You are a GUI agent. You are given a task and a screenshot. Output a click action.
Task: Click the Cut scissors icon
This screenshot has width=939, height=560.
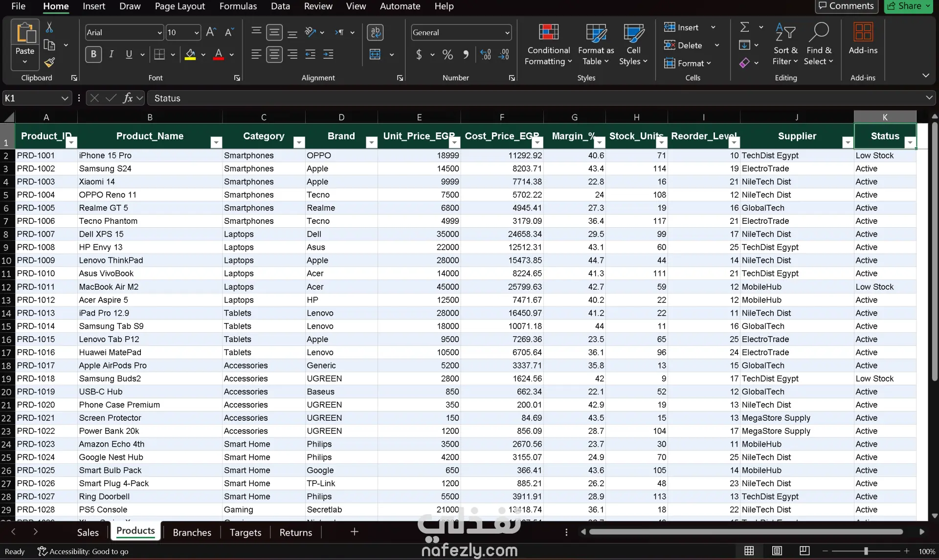[x=49, y=27]
